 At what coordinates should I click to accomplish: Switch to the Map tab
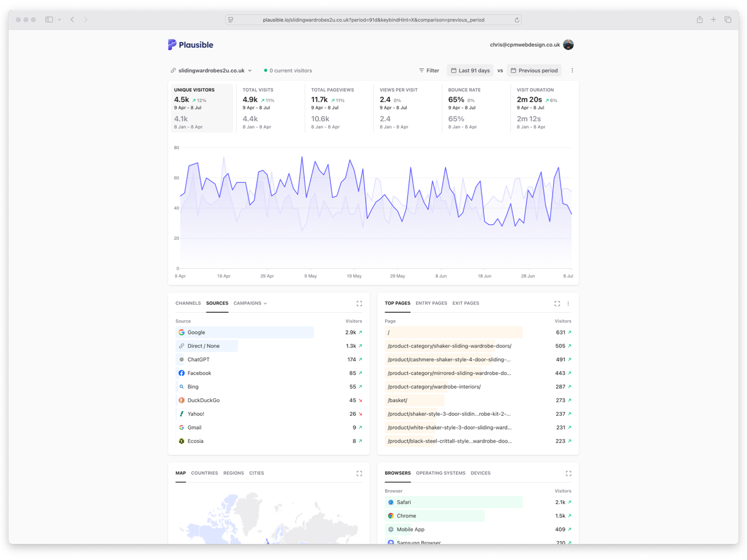[x=181, y=473]
